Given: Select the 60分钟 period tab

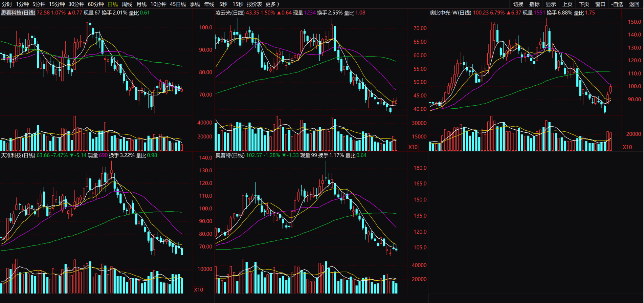Looking at the screenshot, I should click(96, 4).
